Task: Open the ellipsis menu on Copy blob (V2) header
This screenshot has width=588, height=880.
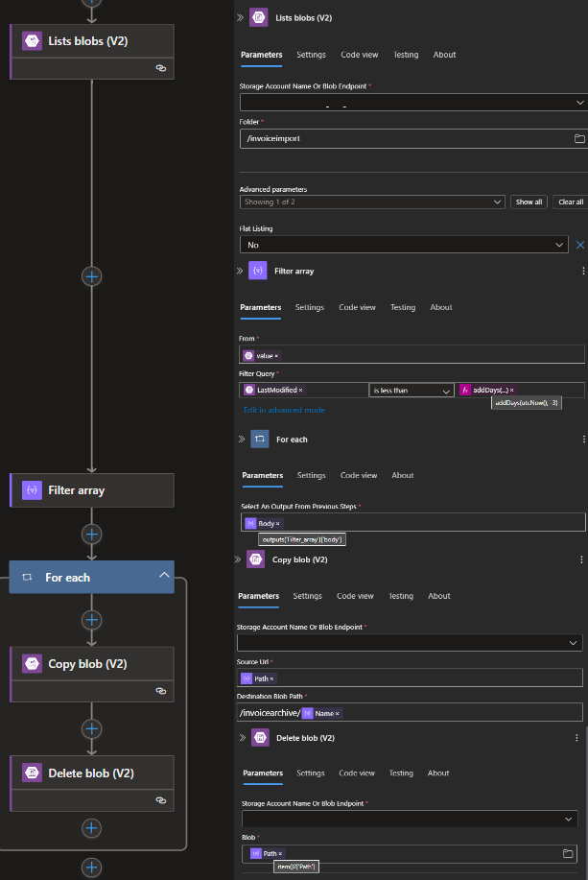Action: pyautogui.click(x=579, y=559)
